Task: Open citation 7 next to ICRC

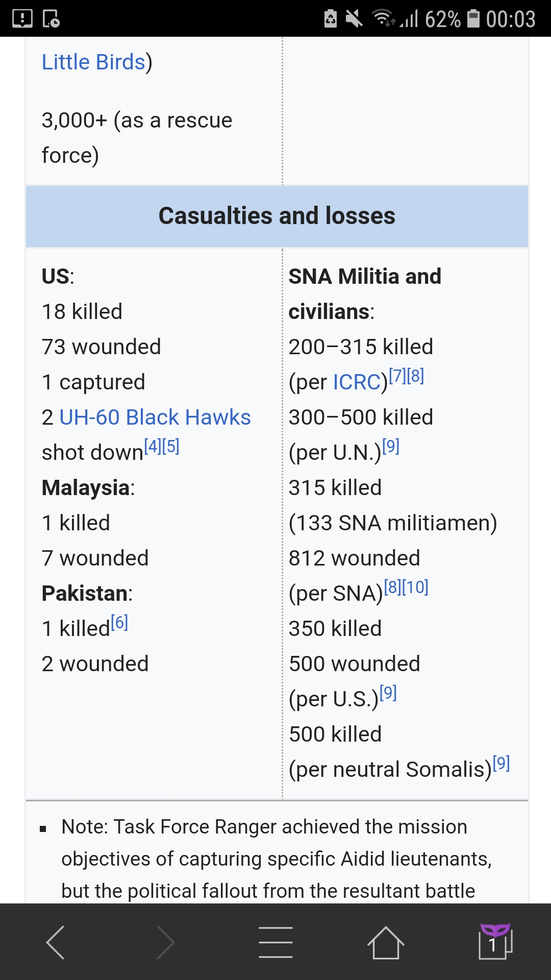Action: point(397,376)
